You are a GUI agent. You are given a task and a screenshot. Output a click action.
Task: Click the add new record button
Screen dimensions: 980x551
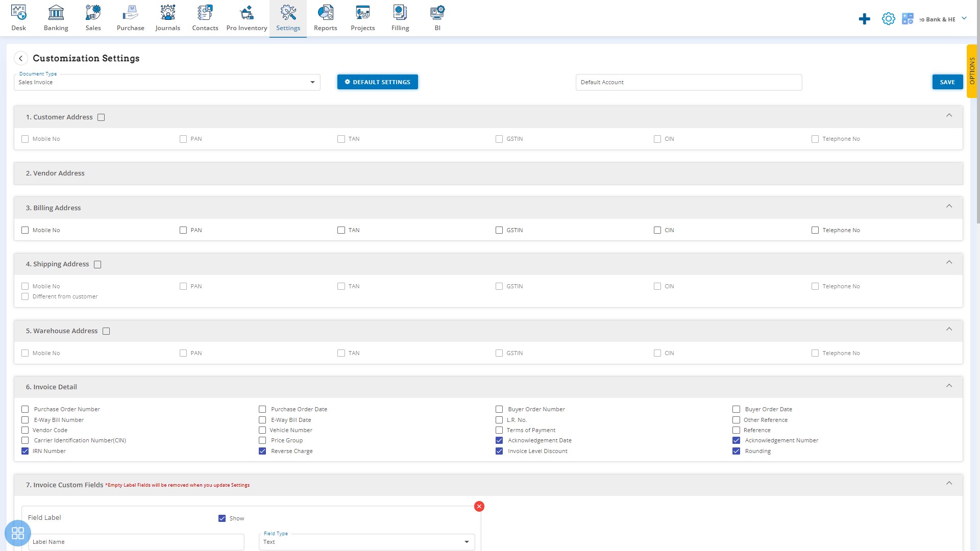point(865,19)
